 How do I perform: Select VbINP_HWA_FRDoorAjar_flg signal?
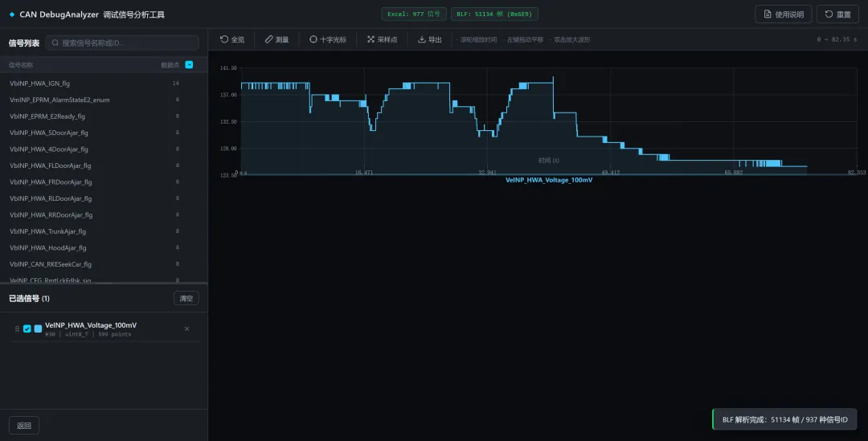click(104, 182)
